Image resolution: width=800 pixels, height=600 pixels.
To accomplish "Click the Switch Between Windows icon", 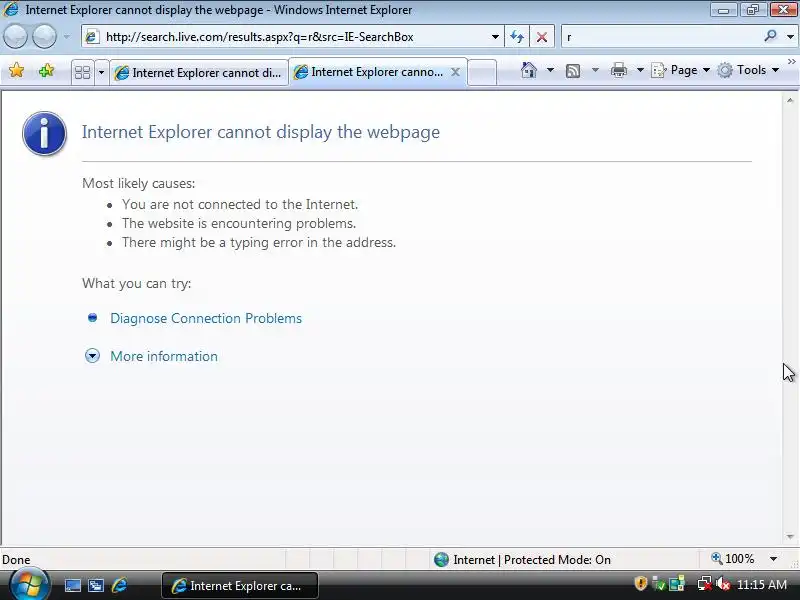I will click(96, 585).
